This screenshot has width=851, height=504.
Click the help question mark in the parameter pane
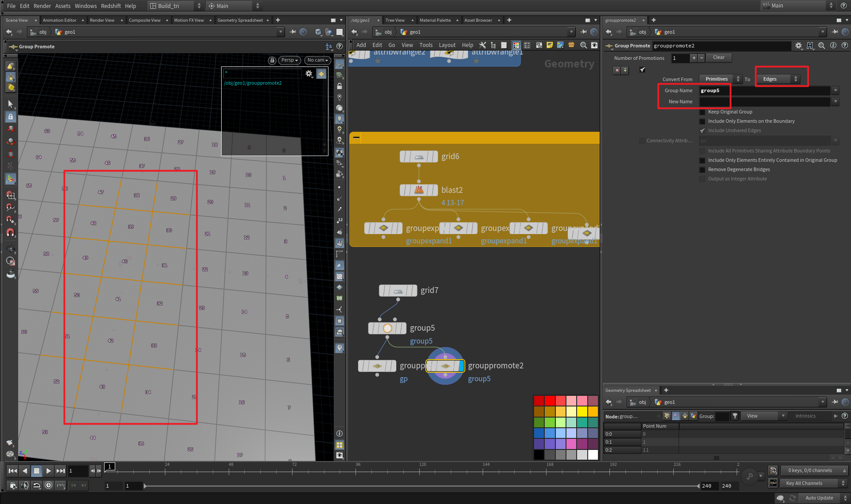tap(845, 46)
